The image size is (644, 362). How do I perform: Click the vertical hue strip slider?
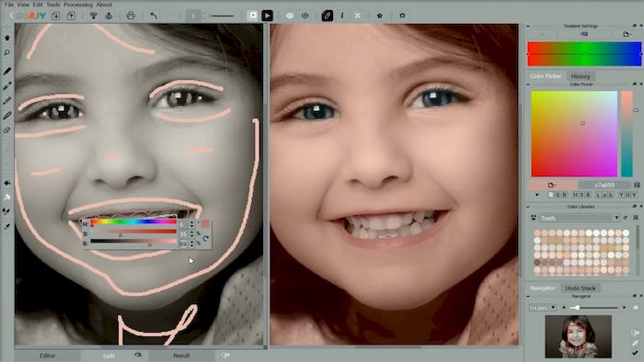point(627,133)
